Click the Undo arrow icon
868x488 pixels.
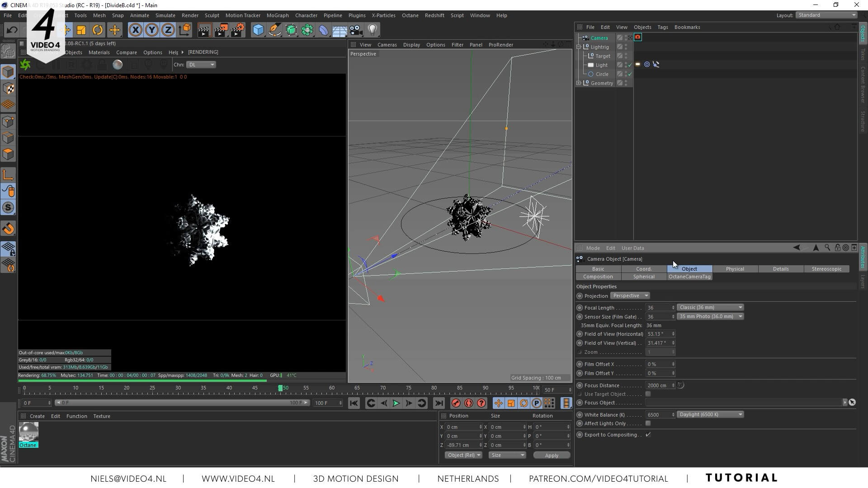click(12, 30)
